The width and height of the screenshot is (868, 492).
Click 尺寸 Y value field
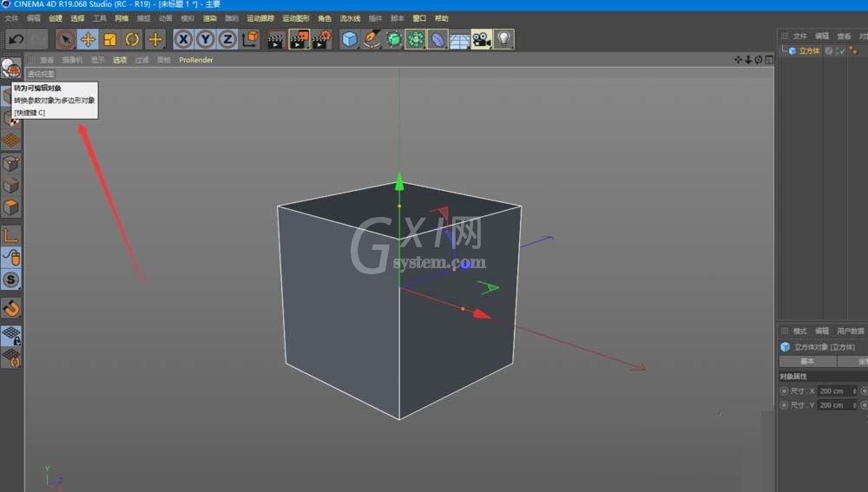pyautogui.click(x=838, y=405)
